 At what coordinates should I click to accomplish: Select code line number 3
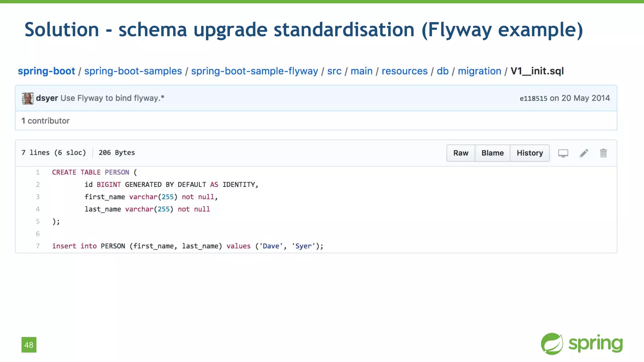tap(38, 197)
